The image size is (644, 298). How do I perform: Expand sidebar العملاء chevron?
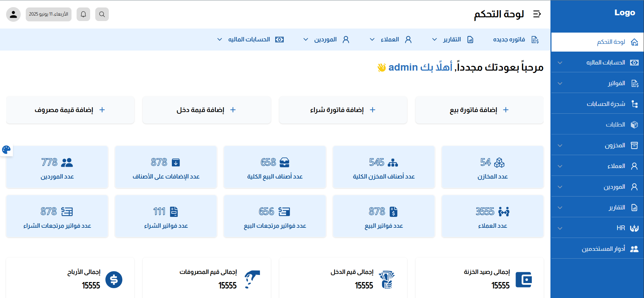pos(560,166)
